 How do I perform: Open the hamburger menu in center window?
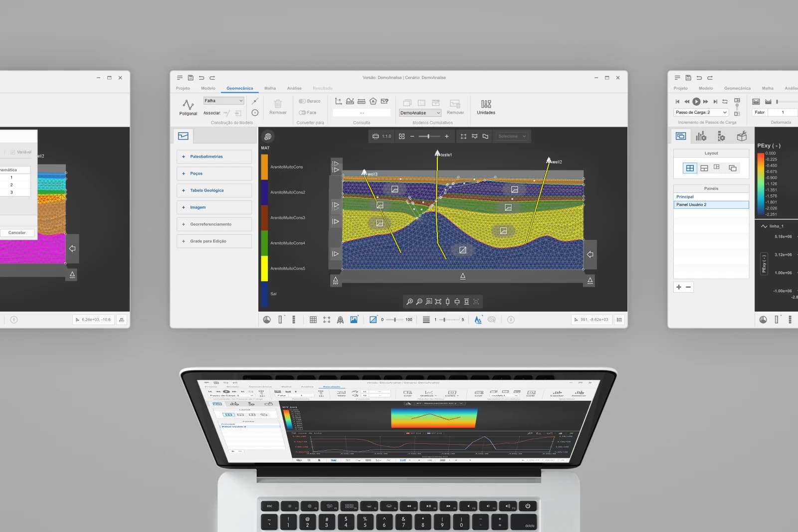[x=180, y=78]
